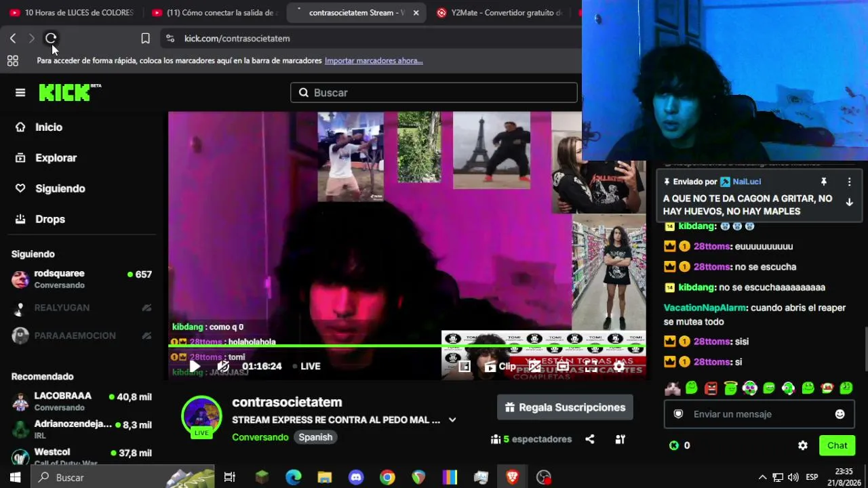Open LACOBRAAA recommended channel
868x488 pixels.
coord(81,401)
